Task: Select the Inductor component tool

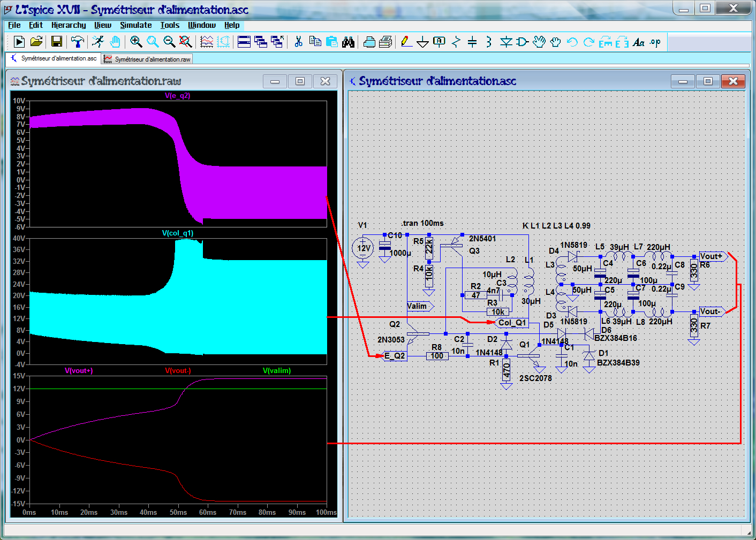Action: coord(488,42)
